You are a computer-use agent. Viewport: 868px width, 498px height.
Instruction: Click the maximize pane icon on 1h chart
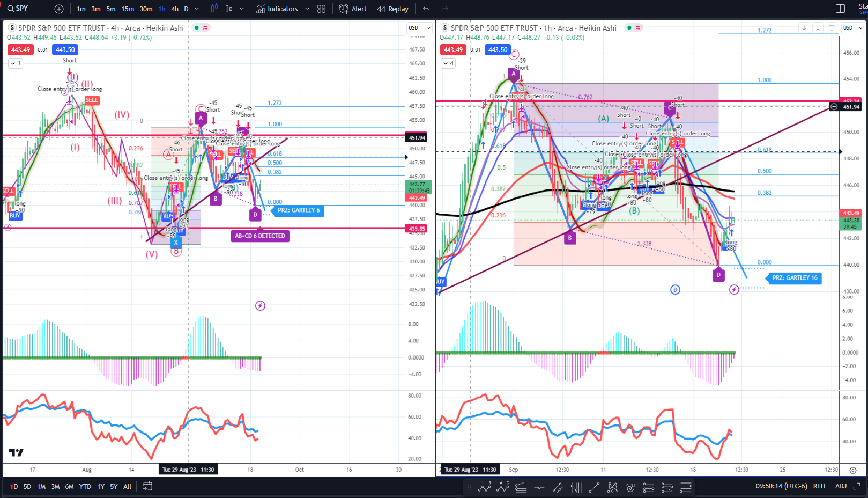832,28
